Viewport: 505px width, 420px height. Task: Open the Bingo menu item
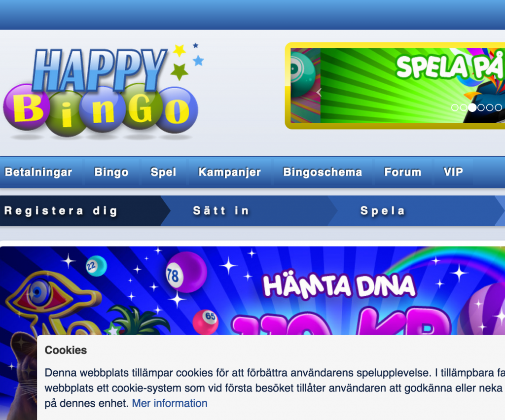(x=111, y=172)
